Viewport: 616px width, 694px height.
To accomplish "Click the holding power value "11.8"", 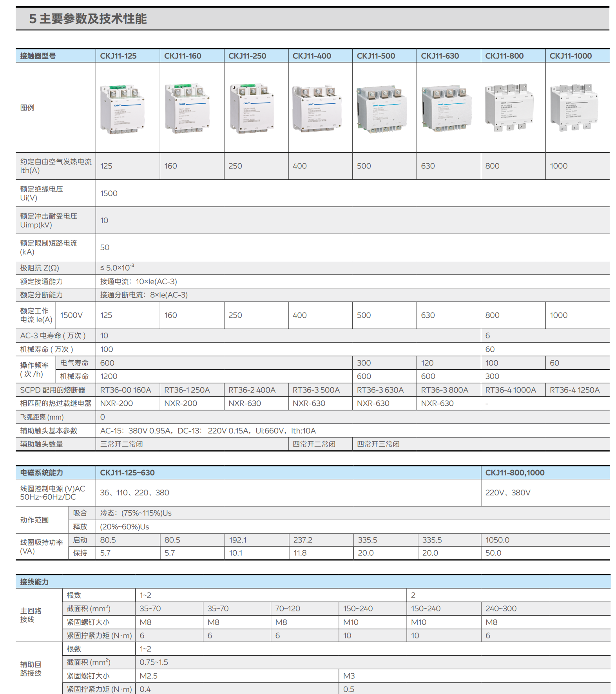I will coord(300,553).
